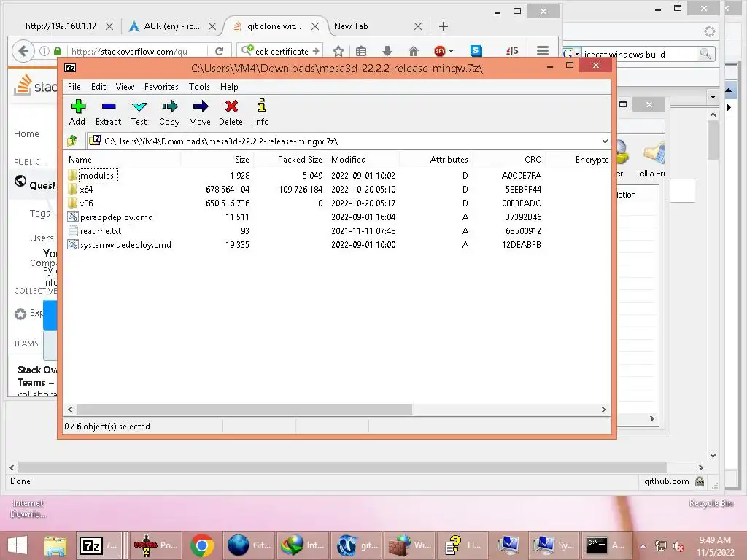Open the File menu in 7-Zip
Viewport: 747px width, 560px height.
pos(74,87)
